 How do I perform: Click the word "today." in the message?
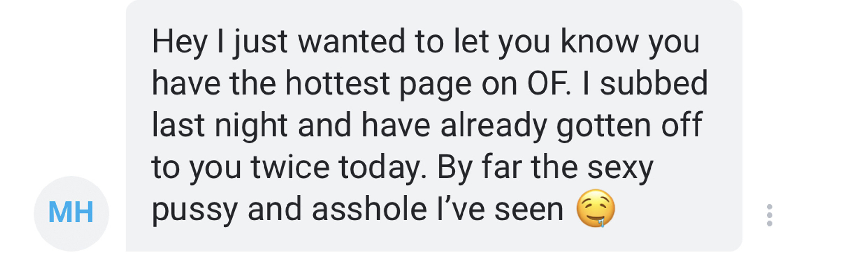click(x=383, y=169)
